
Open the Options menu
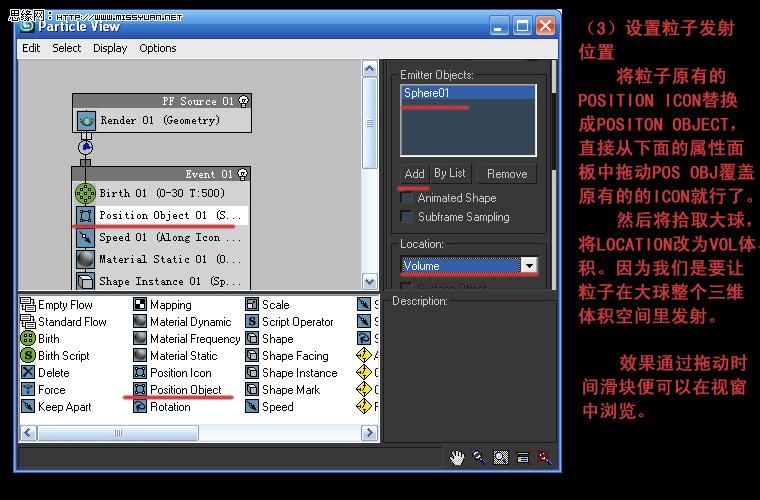tap(158, 48)
